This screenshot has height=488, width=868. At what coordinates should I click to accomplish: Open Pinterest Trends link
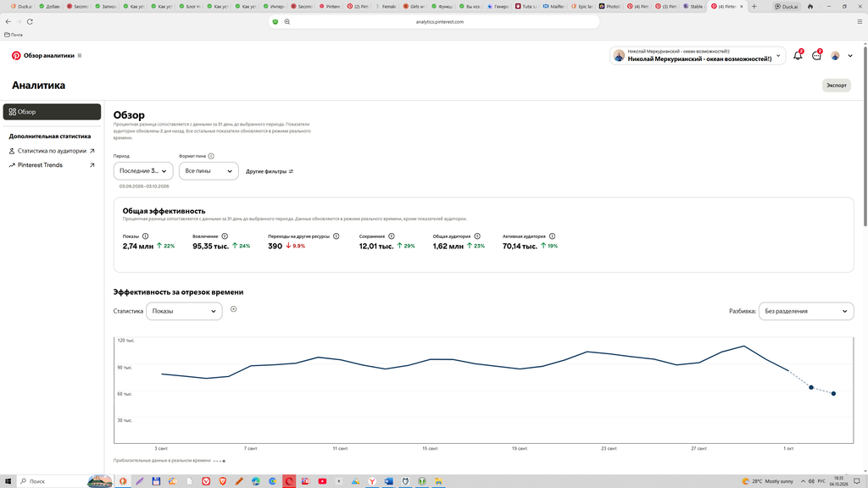tap(52, 165)
